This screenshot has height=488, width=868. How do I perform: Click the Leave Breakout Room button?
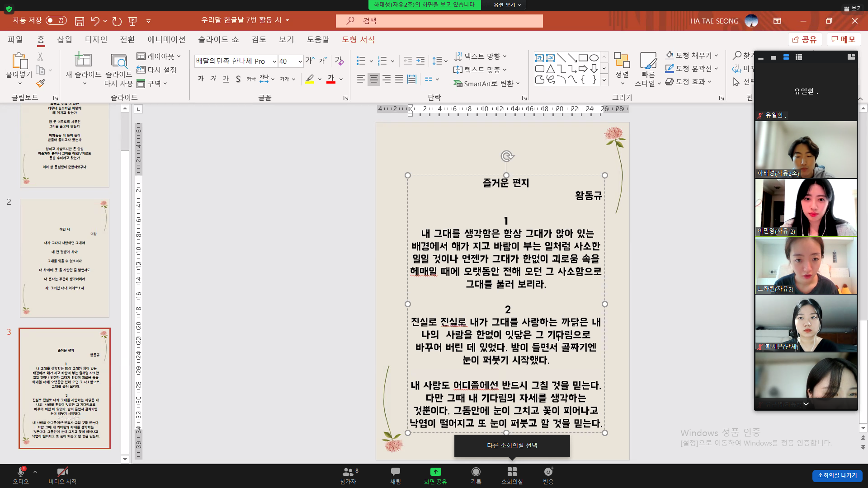pos(837,475)
